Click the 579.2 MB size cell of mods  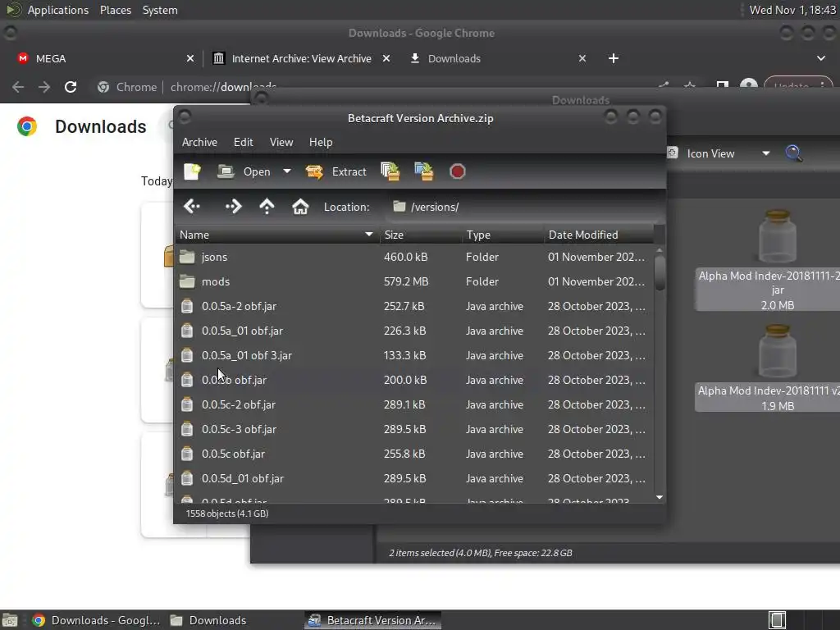[406, 282]
